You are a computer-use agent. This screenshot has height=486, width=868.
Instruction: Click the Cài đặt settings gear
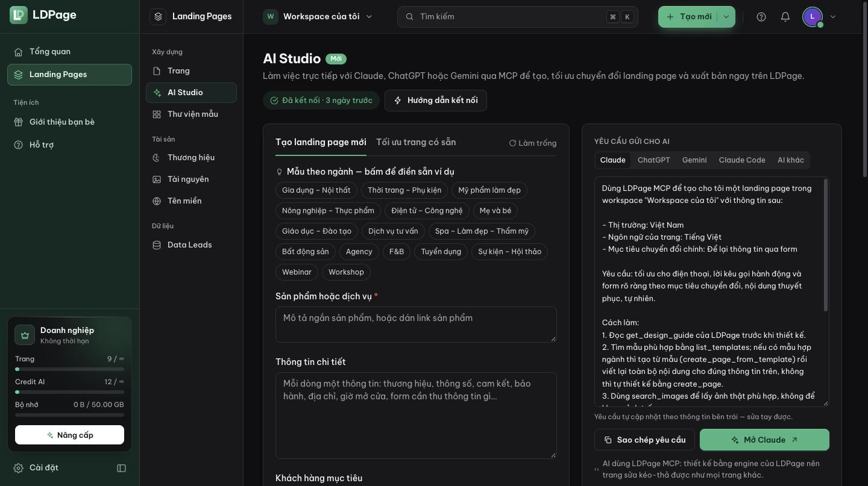pos(18,468)
